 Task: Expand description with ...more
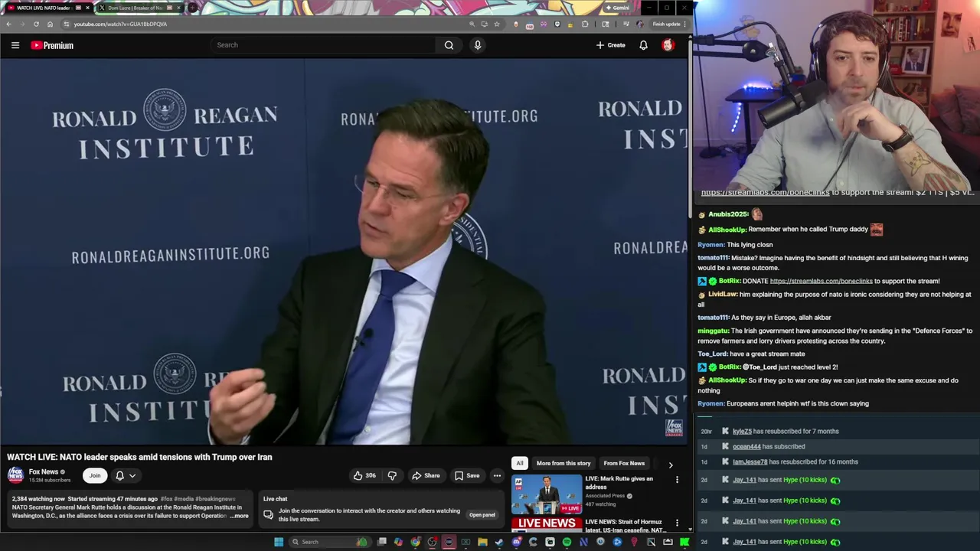[x=239, y=516]
